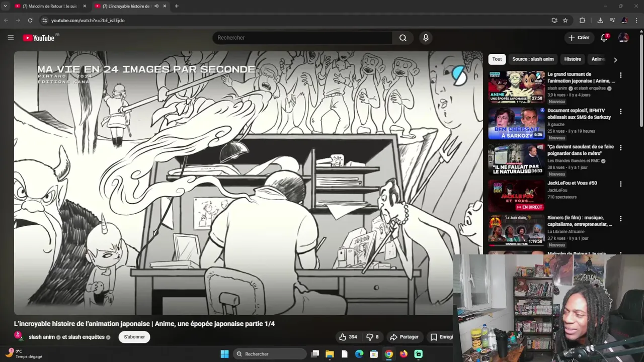Open Chrome extensions puzzle icon
Screen dimensions: 644x362
click(582, 20)
